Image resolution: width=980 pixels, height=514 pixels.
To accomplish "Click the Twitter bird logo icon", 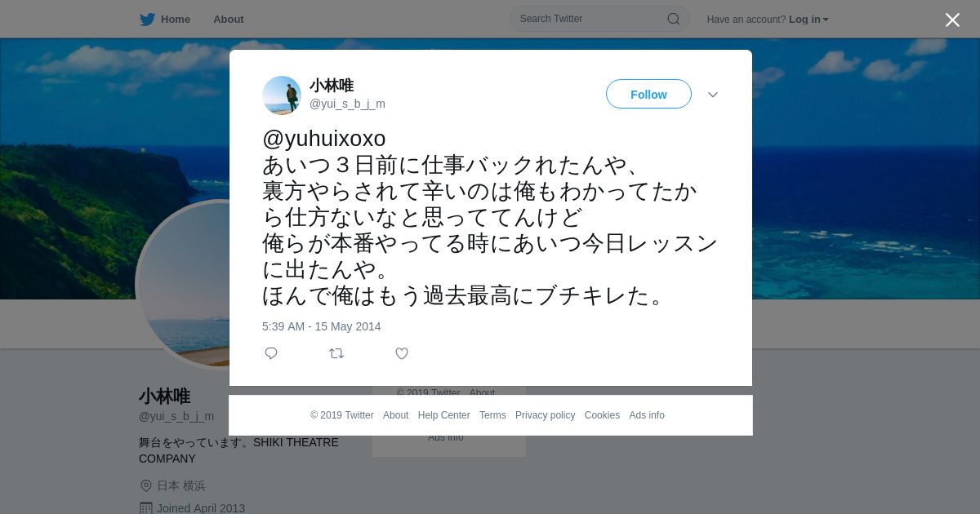I will tap(147, 19).
